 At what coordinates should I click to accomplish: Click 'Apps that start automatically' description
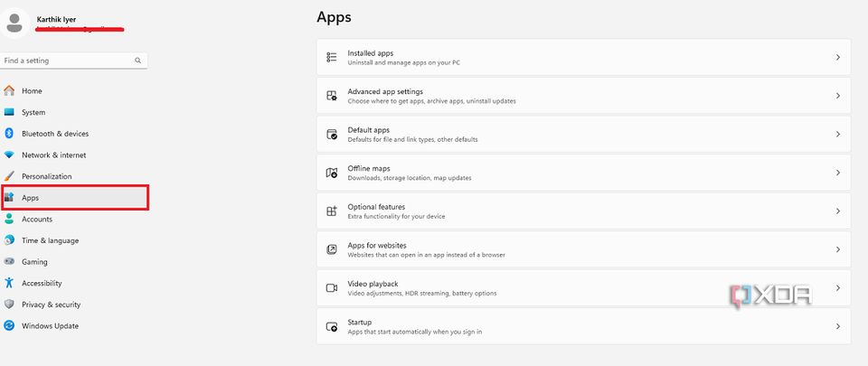415,332
